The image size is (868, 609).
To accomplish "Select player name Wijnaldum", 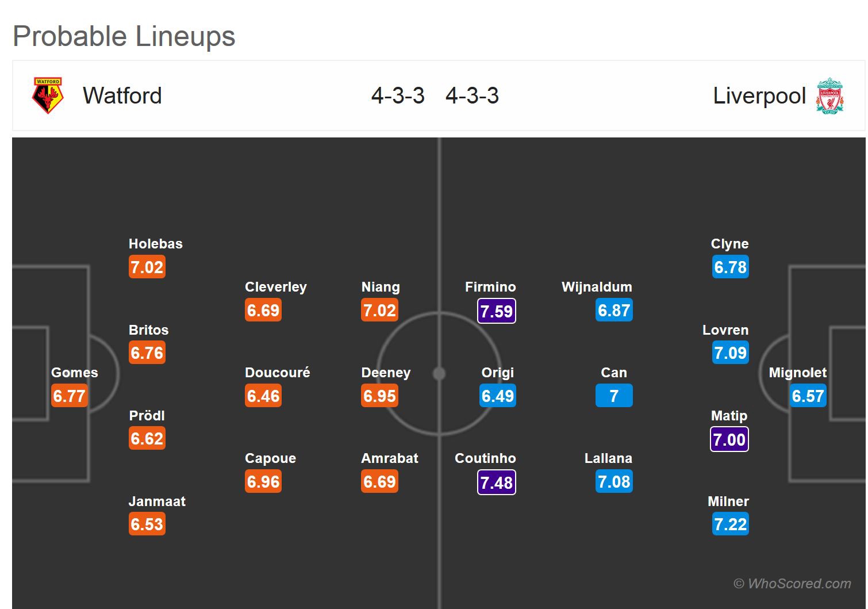I will 597,287.
